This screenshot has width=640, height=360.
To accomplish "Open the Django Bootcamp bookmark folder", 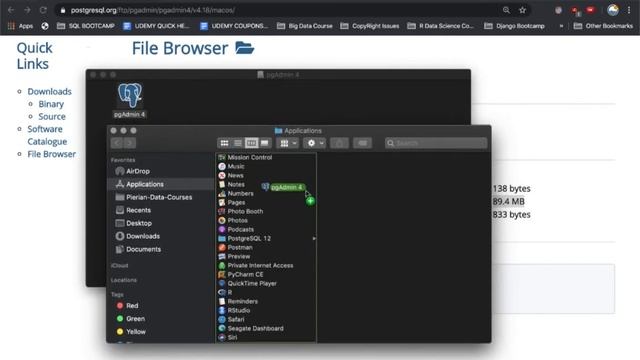I will [x=514, y=26].
